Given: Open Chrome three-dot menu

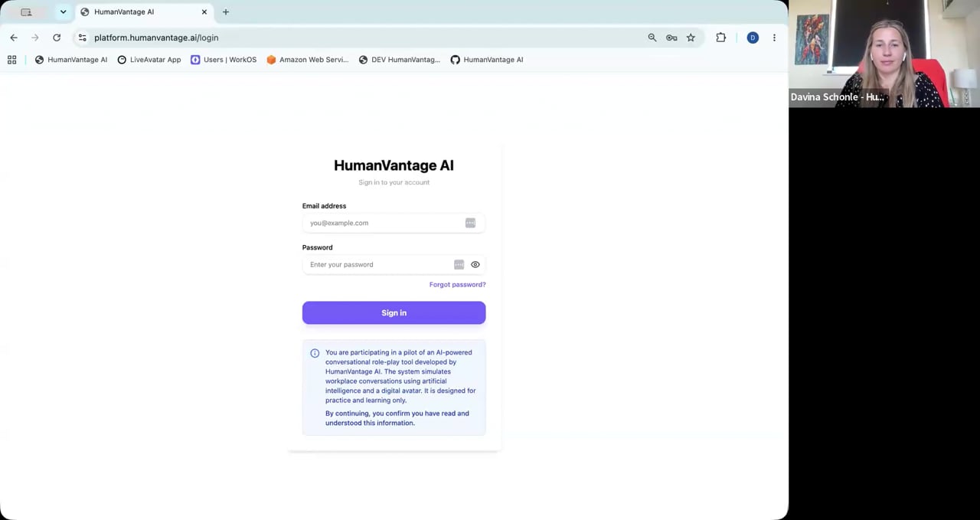Looking at the screenshot, I should pos(774,38).
